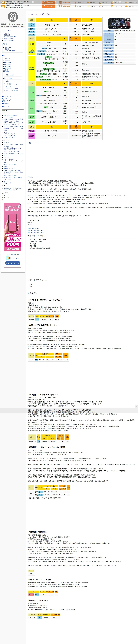The height and width of the screenshot is (644, 138).
Task: Expand the ▼1500コスト list
Action: click(7, 68)
